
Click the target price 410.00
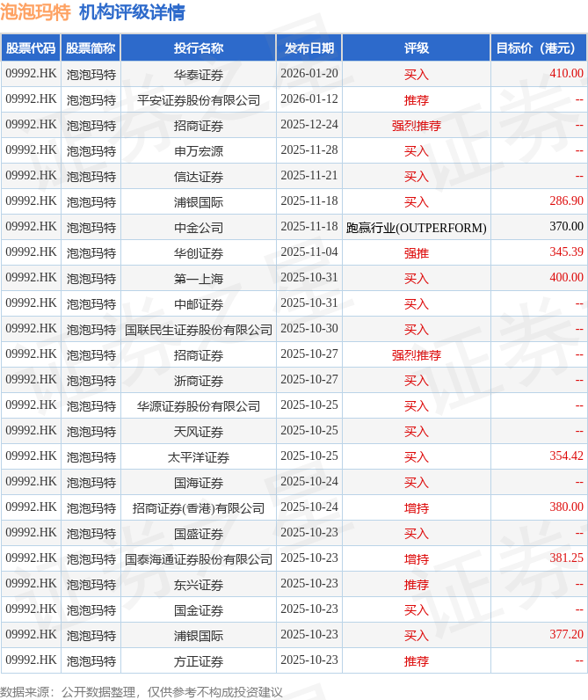566,73
